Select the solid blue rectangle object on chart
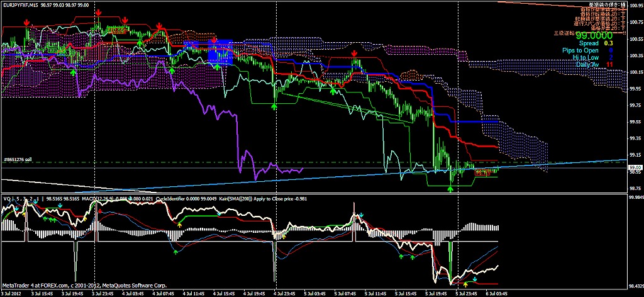This screenshot has height=297, width=644. coord(220,52)
